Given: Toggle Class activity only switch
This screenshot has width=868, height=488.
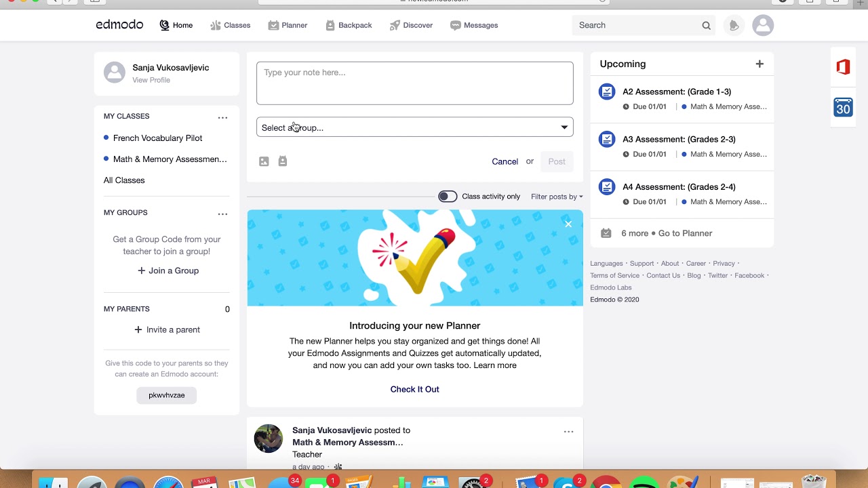Looking at the screenshot, I should (448, 197).
